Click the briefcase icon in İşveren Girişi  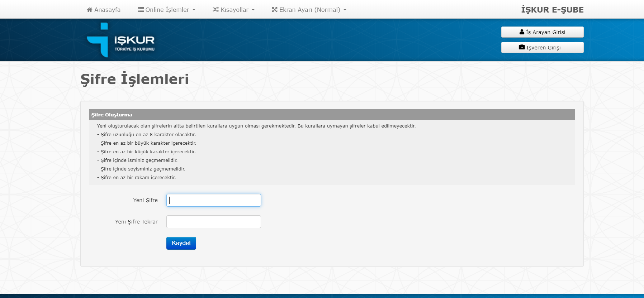[522, 47]
